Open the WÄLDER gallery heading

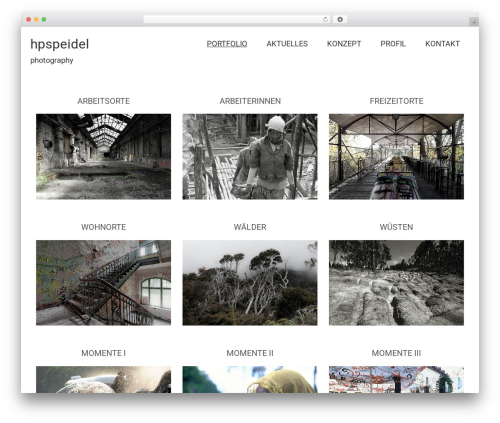point(250,227)
